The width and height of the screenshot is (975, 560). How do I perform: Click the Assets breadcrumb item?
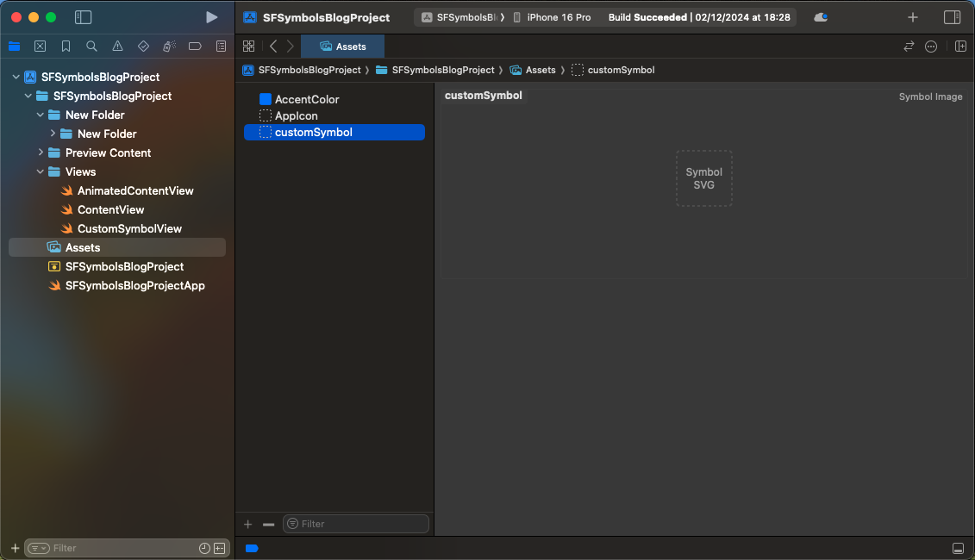point(533,71)
